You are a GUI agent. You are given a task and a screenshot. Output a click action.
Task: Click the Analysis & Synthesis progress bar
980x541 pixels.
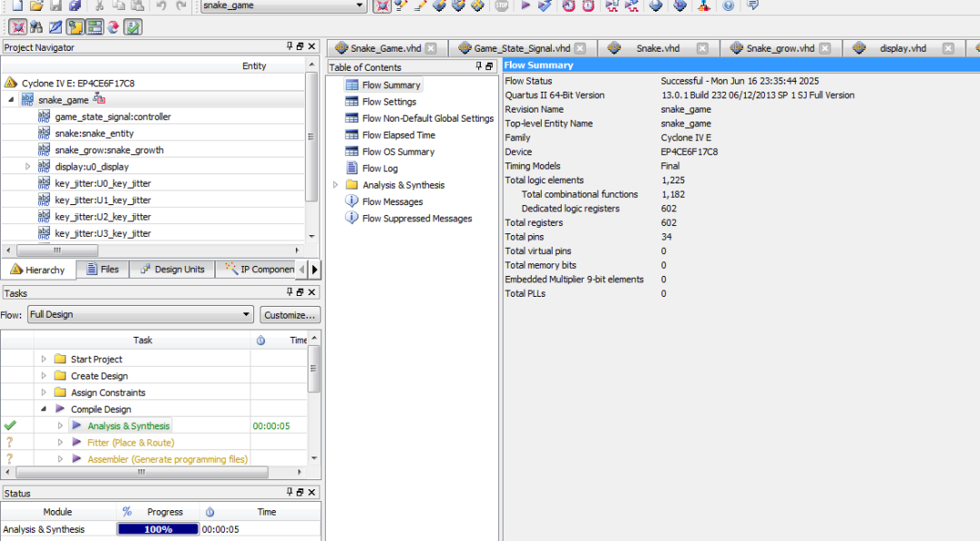point(158,529)
